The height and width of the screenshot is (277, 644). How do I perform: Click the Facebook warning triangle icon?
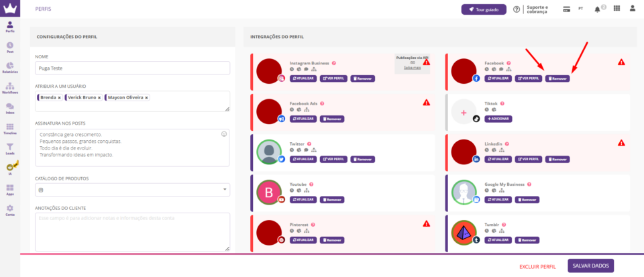tap(621, 62)
